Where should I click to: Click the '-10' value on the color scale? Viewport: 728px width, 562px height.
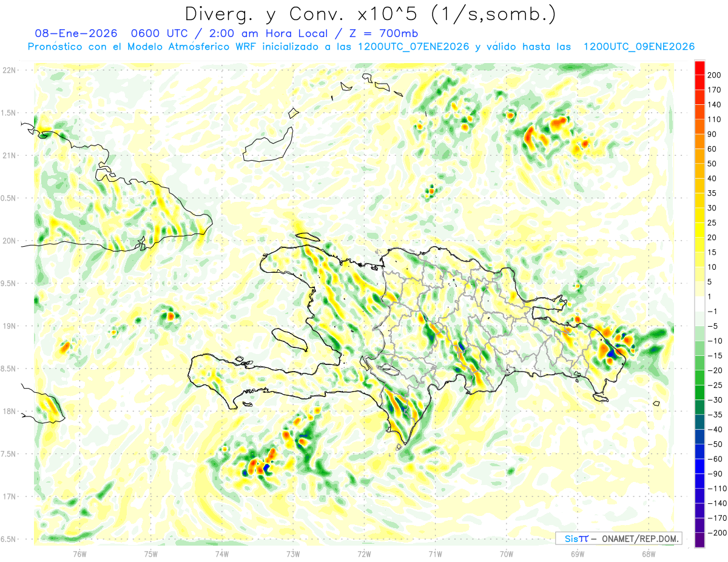715,341
